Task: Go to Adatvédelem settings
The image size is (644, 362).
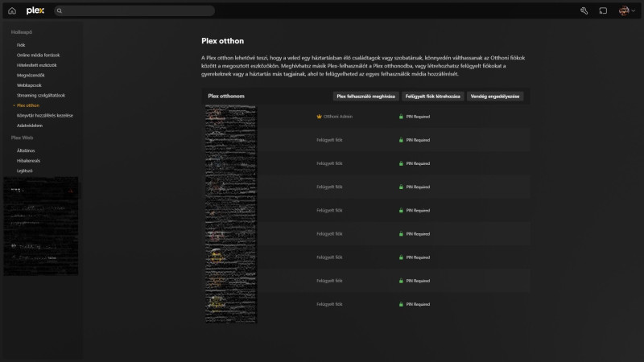Action: tap(30, 125)
